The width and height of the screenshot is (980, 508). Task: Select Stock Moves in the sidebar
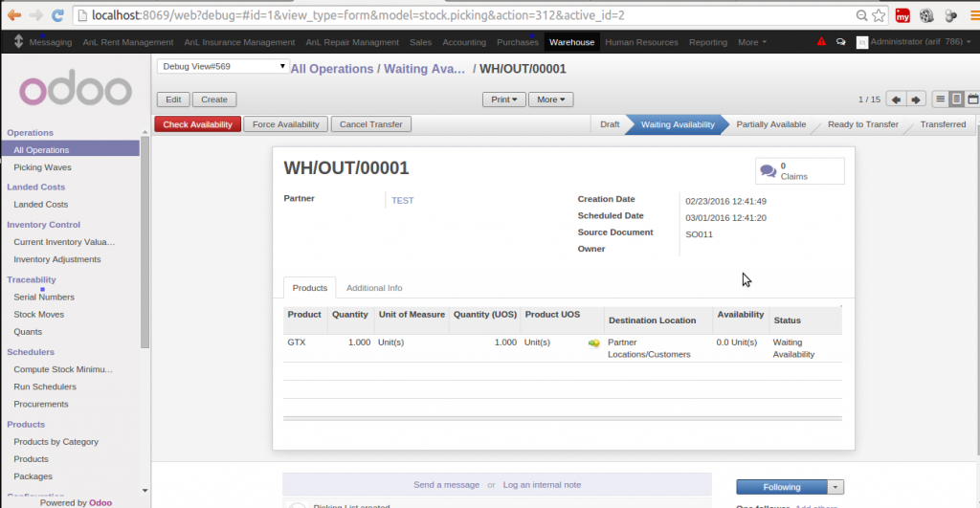click(39, 314)
